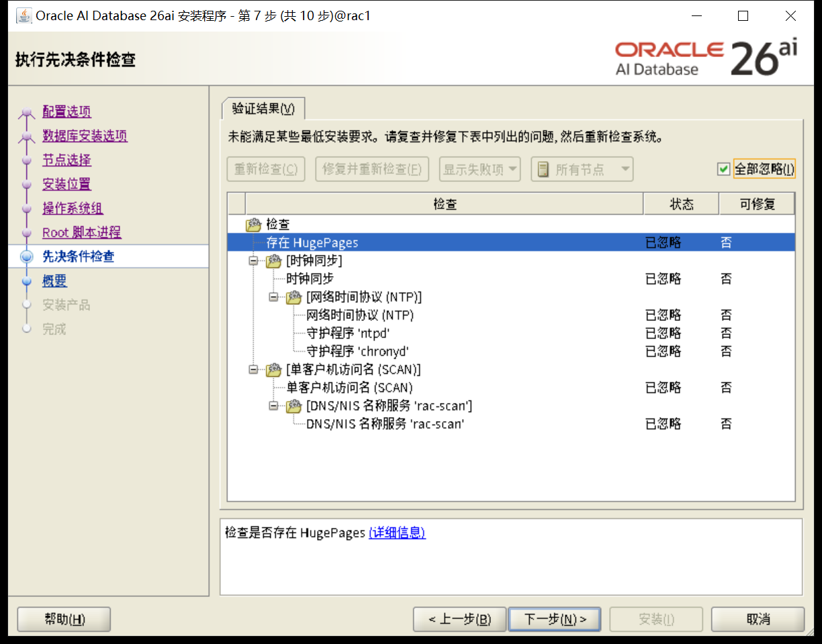Click the folder icon beside [单客户机访问名 (SCAN)]
The height and width of the screenshot is (644, 822).
click(x=273, y=369)
